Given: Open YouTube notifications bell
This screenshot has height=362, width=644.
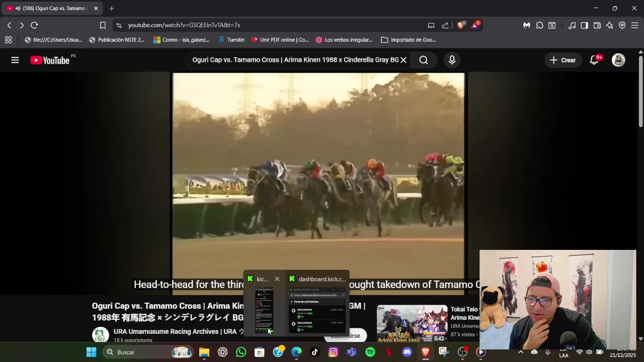Looking at the screenshot, I should 594,60.
